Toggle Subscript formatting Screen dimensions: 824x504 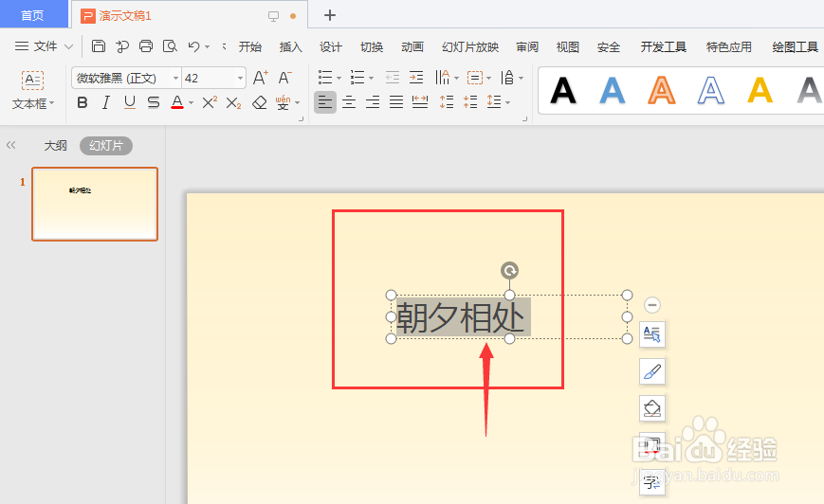click(233, 102)
